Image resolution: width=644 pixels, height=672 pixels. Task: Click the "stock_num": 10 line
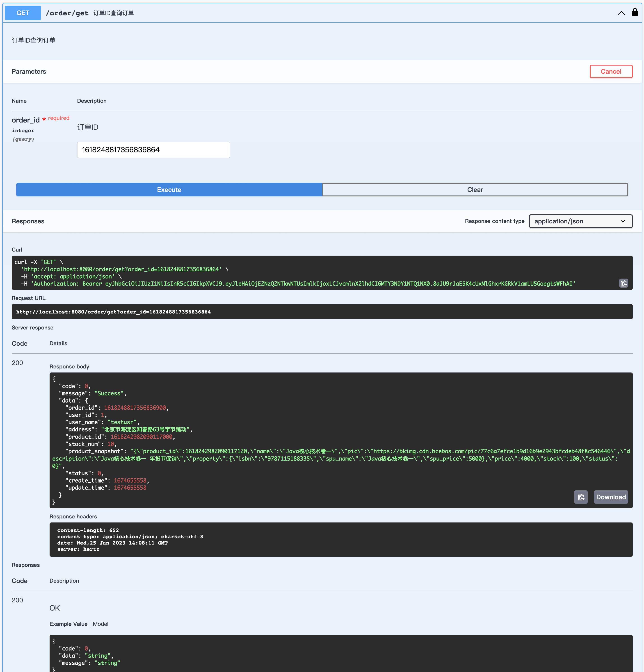click(91, 444)
